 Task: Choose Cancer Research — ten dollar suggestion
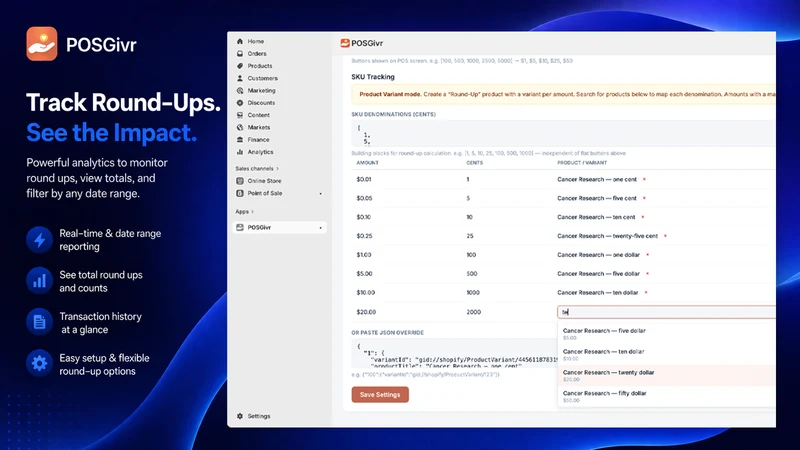coord(666,355)
